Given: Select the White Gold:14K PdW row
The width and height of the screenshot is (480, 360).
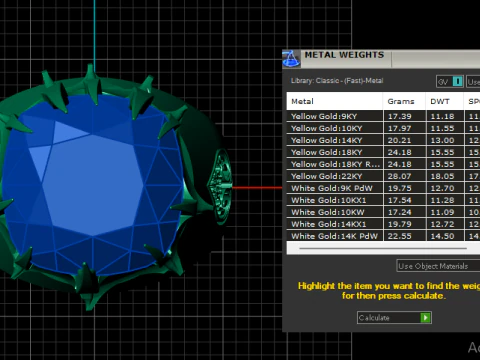Looking at the screenshot, I should click(383, 236).
